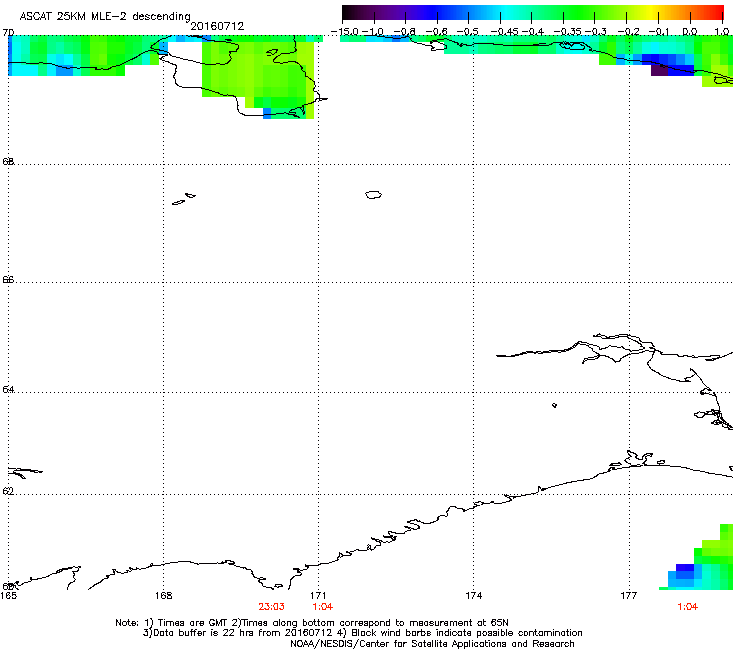Click the 0.0 color scale label
Screen dimensions: 740x650
click(690, 32)
